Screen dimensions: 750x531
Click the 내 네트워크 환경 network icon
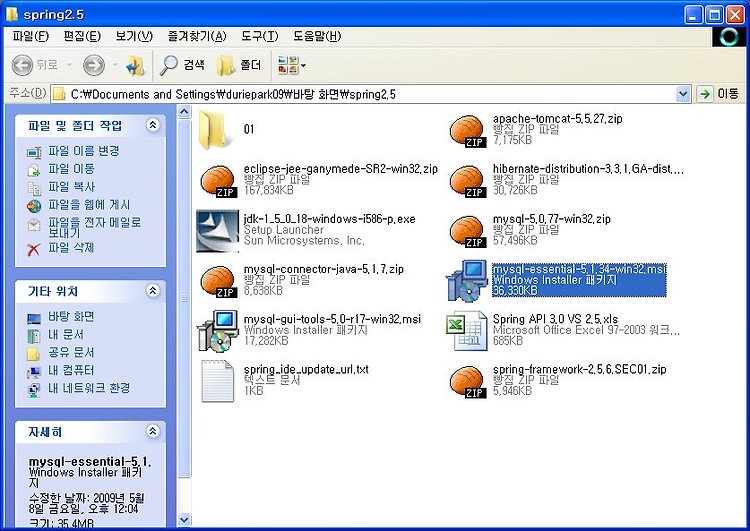coord(34,389)
